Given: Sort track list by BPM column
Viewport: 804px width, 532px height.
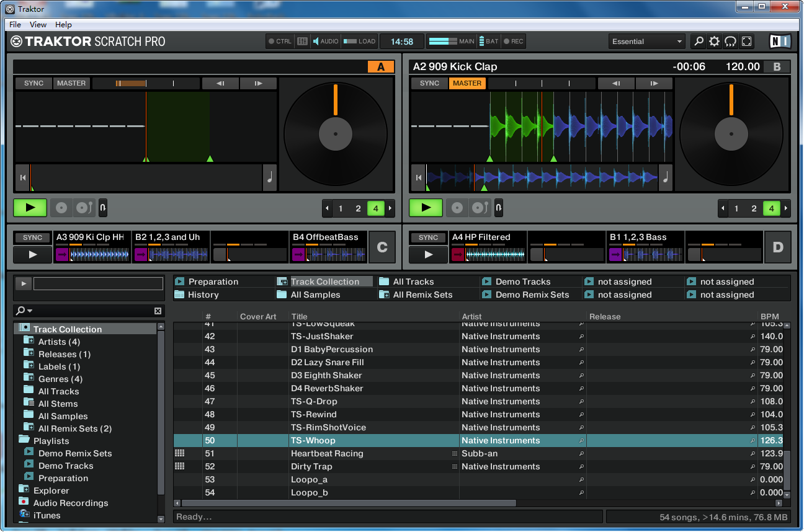Looking at the screenshot, I should click(x=769, y=316).
